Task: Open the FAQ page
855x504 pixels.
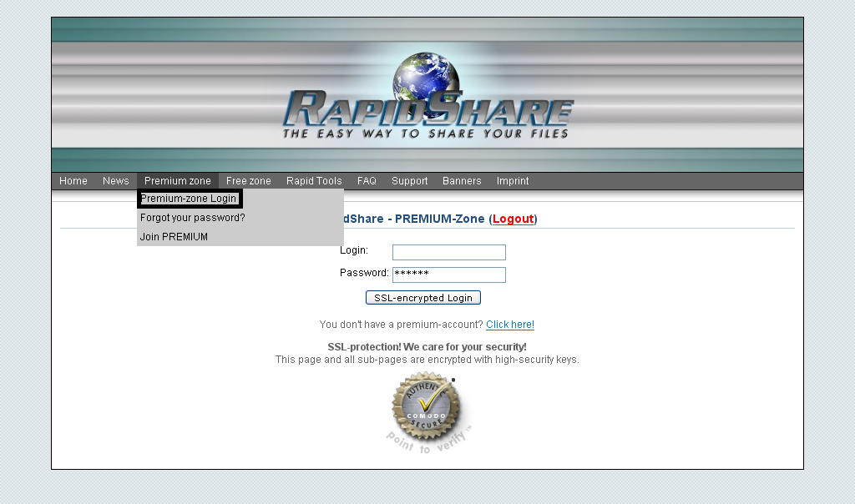Action: click(367, 181)
